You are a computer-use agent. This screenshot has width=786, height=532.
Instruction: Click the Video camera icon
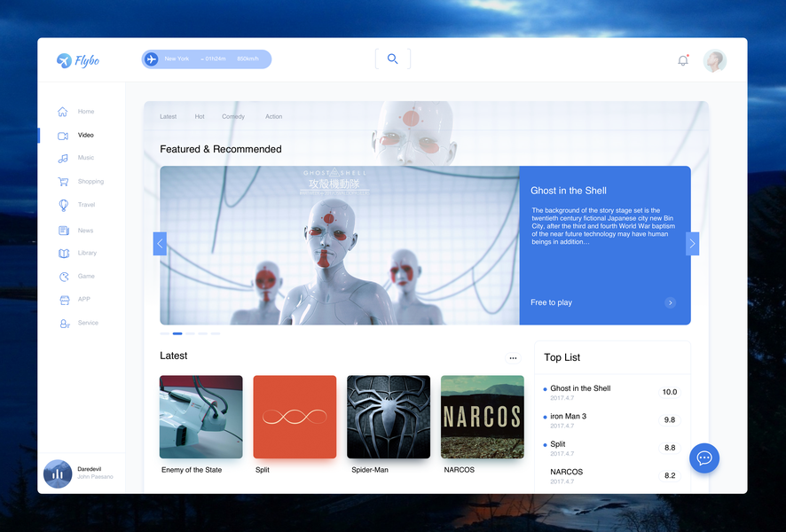63,136
